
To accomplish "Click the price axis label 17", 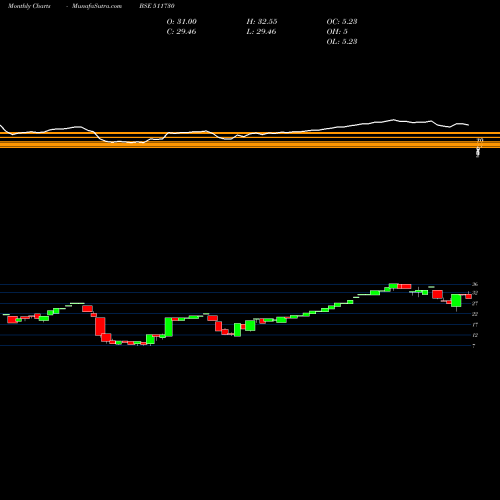I will pyautogui.click(x=475, y=325).
